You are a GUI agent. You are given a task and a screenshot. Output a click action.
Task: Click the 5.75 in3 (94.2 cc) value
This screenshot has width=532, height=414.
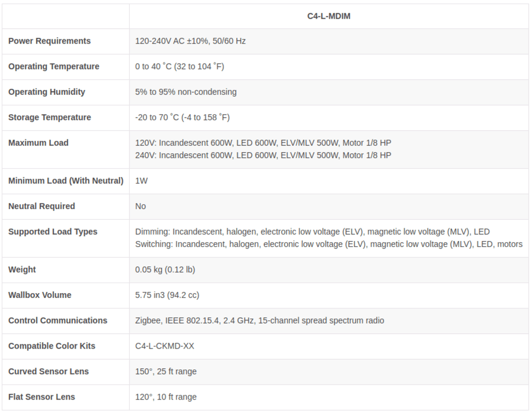point(167,295)
